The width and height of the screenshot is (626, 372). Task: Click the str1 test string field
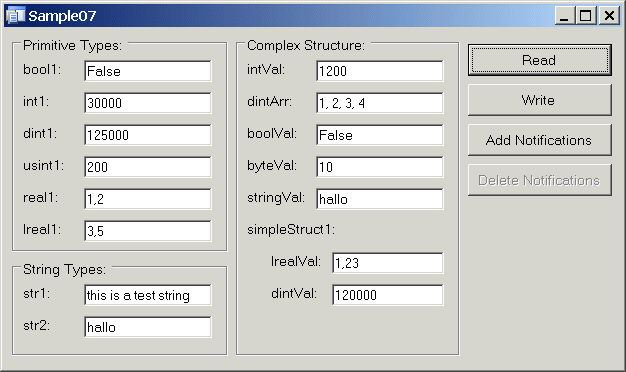148,295
